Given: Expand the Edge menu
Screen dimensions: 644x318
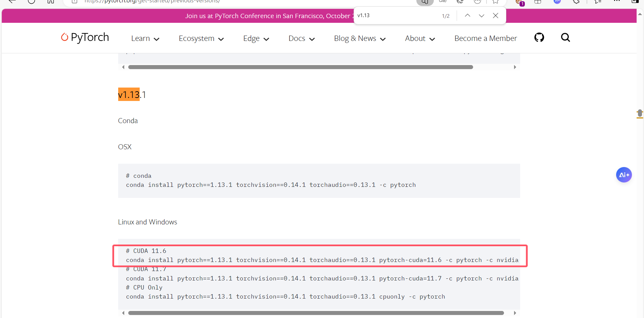Looking at the screenshot, I should tap(256, 39).
